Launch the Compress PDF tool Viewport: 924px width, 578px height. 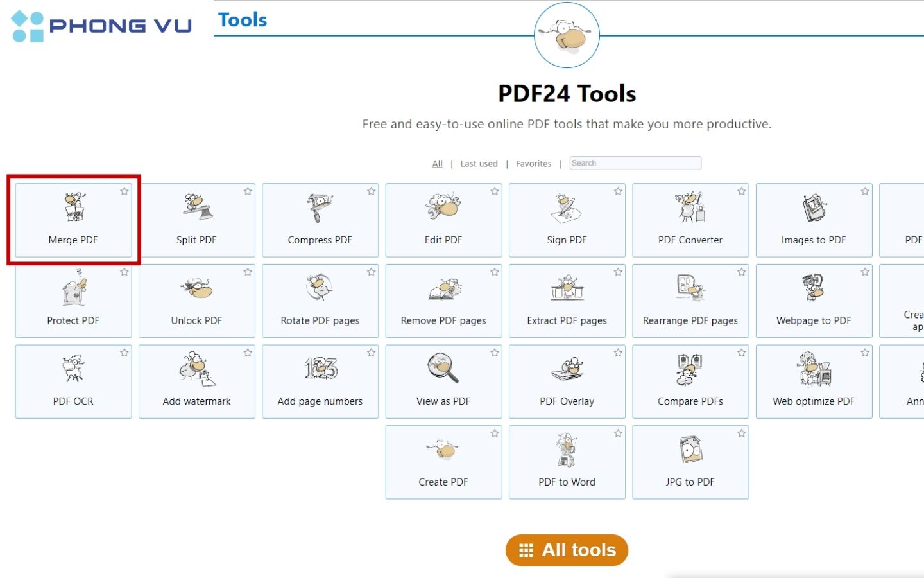[320, 220]
